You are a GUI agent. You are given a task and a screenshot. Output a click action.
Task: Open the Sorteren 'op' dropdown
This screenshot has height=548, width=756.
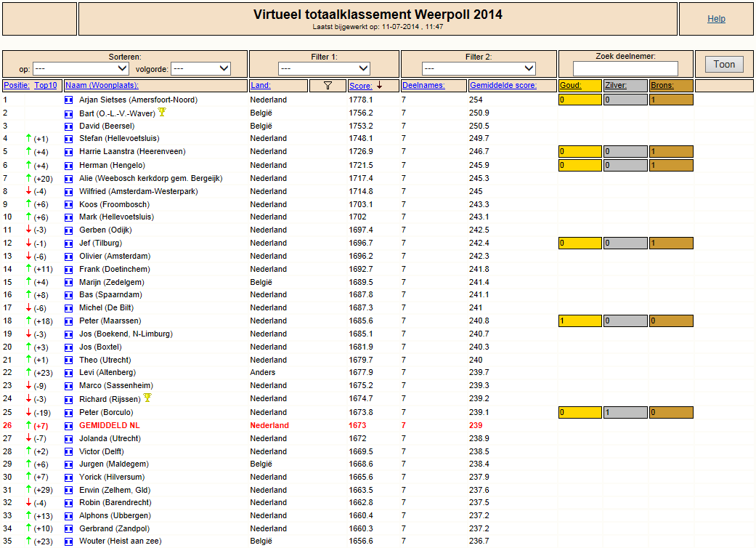(81, 68)
